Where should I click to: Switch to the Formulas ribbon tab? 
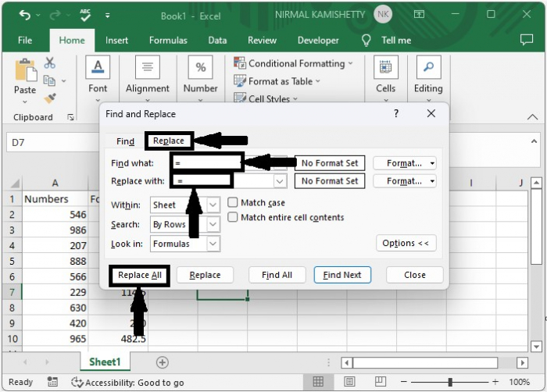tap(168, 41)
